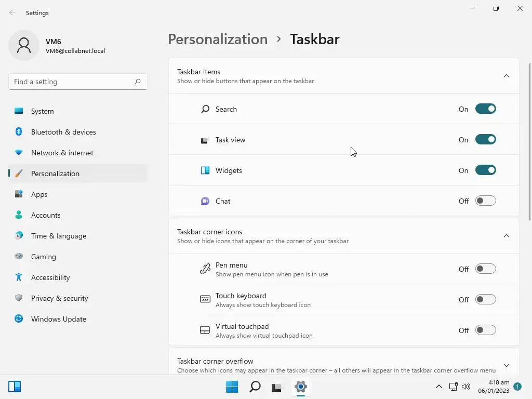Click the VM6 account name
Screen dimensions: 532x399
54,42
